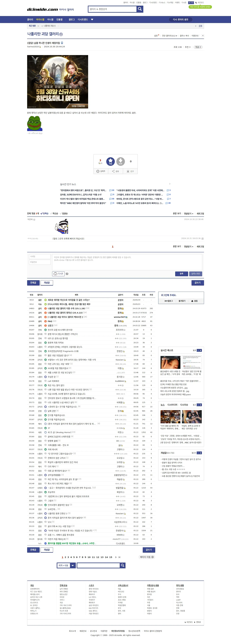Click the 글쓰기 button above the post list
231x644 pixels.
197,283
